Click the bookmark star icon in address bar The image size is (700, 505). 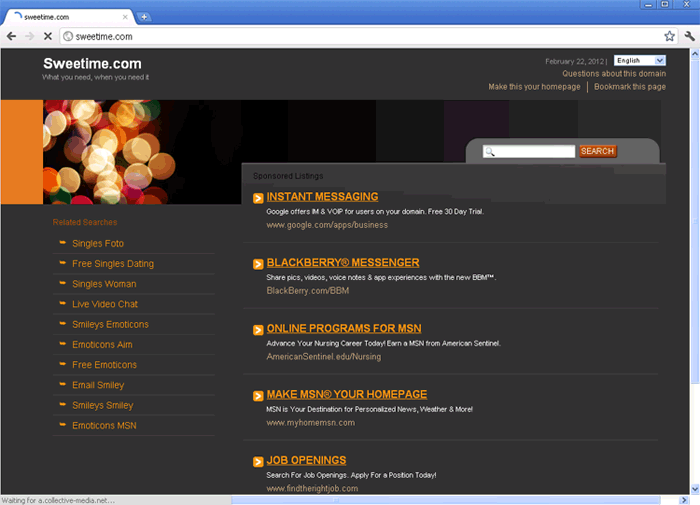coord(670,36)
